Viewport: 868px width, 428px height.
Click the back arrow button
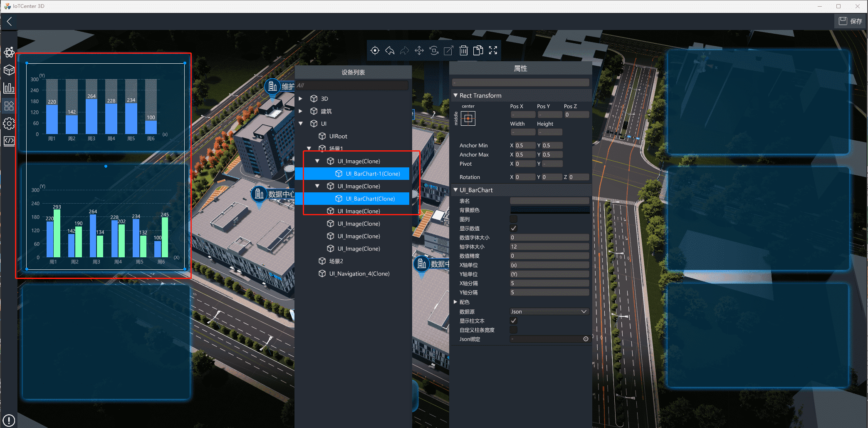pos(9,21)
